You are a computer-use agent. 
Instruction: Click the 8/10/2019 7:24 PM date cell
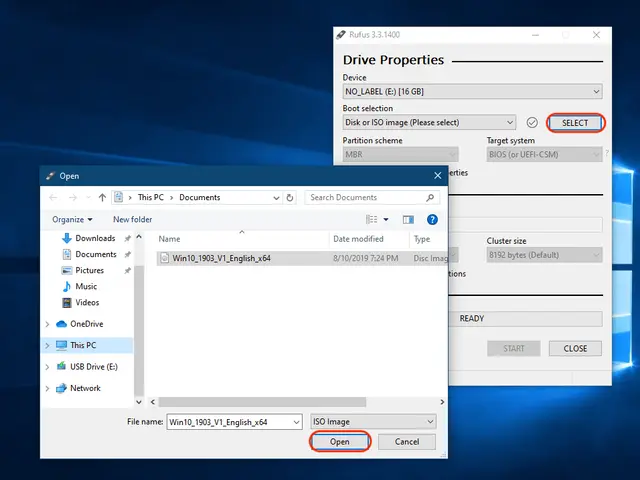click(366, 258)
